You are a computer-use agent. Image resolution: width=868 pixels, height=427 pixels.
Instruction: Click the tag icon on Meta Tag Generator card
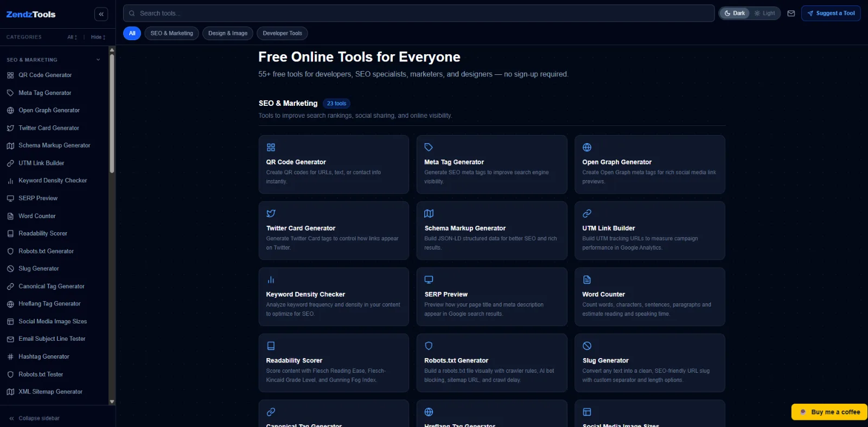point(429,147)
